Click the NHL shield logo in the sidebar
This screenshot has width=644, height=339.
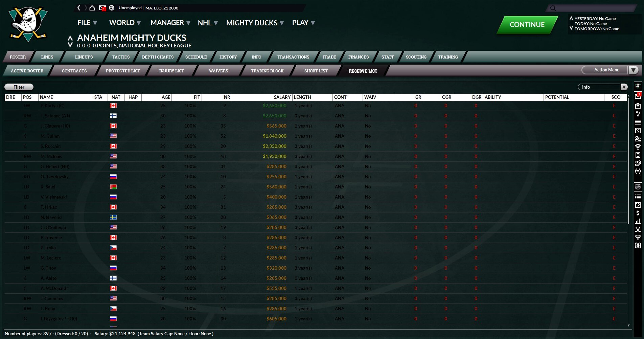coord(638,187)
